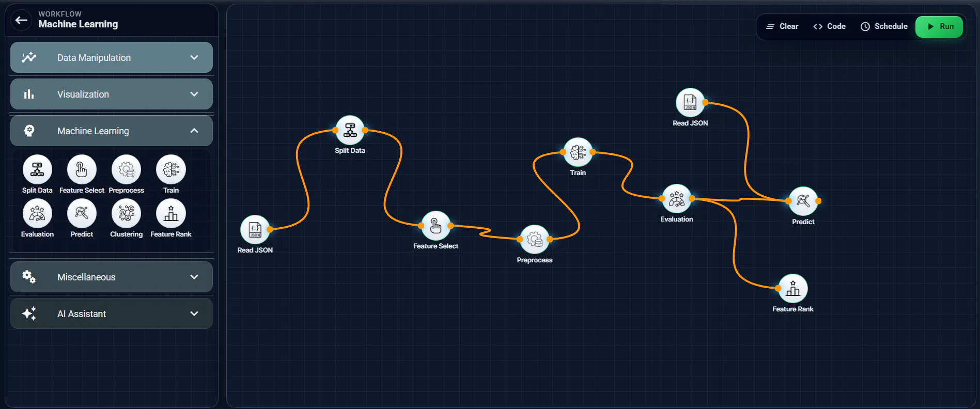Click the Split Data node output port

tap(365, 130)
